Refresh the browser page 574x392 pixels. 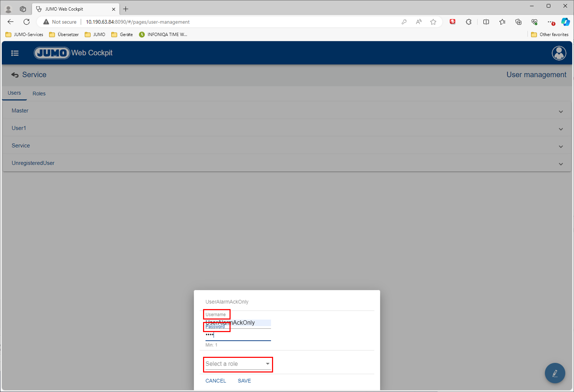[x=26, y=22]
